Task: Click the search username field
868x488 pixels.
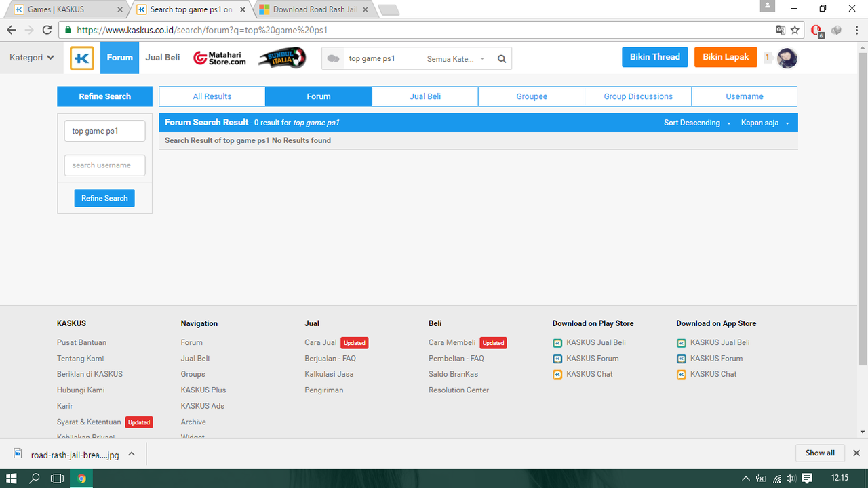Action: click(x=104, y=165)
